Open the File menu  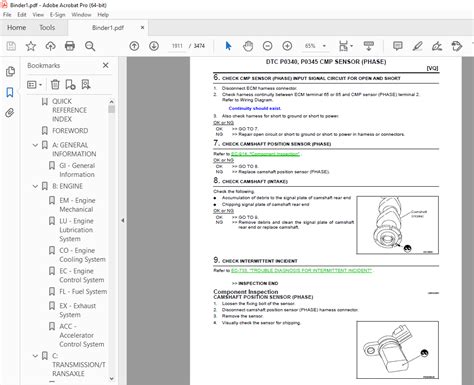[x=7, y=15]
